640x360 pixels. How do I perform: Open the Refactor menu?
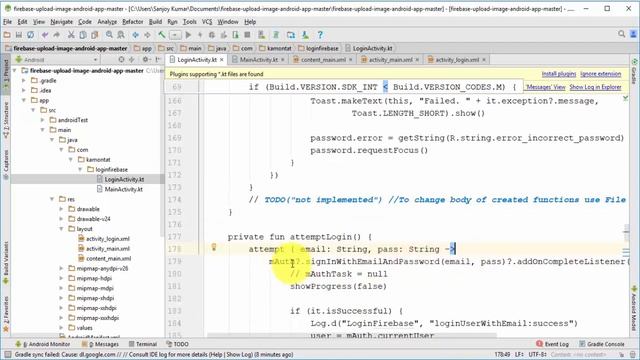[x=133, y=22]
